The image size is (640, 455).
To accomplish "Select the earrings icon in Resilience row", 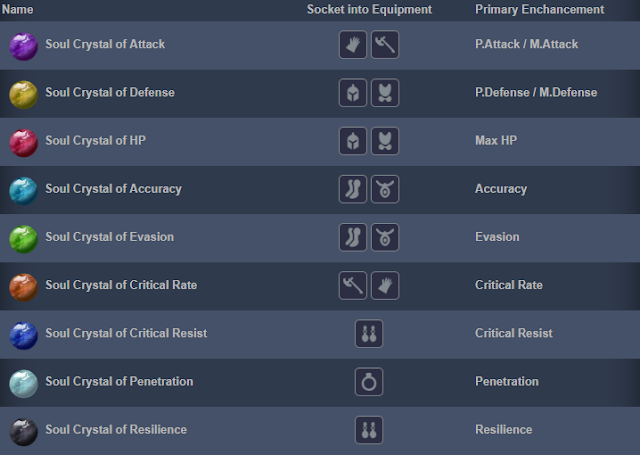I will click(x=369, y=430).
